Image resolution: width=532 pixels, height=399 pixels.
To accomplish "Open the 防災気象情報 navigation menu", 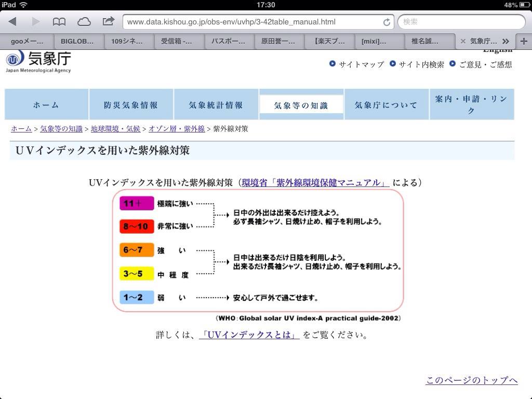I will [130, 104].
